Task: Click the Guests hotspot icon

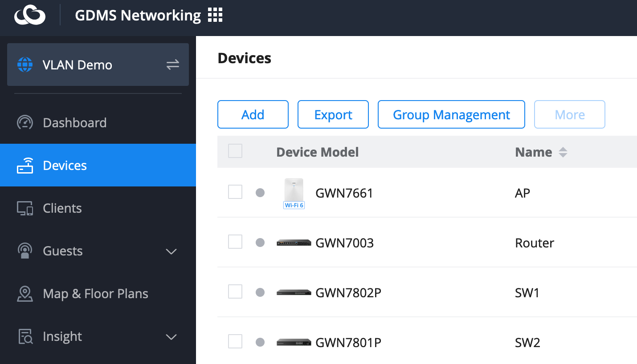Action: click(25, 251)
